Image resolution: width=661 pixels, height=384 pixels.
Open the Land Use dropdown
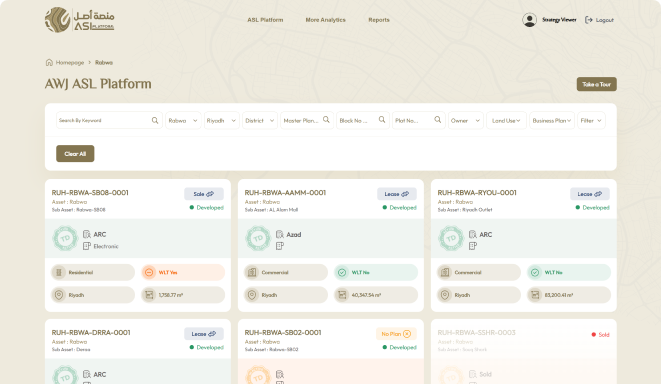tap(506, 121)
